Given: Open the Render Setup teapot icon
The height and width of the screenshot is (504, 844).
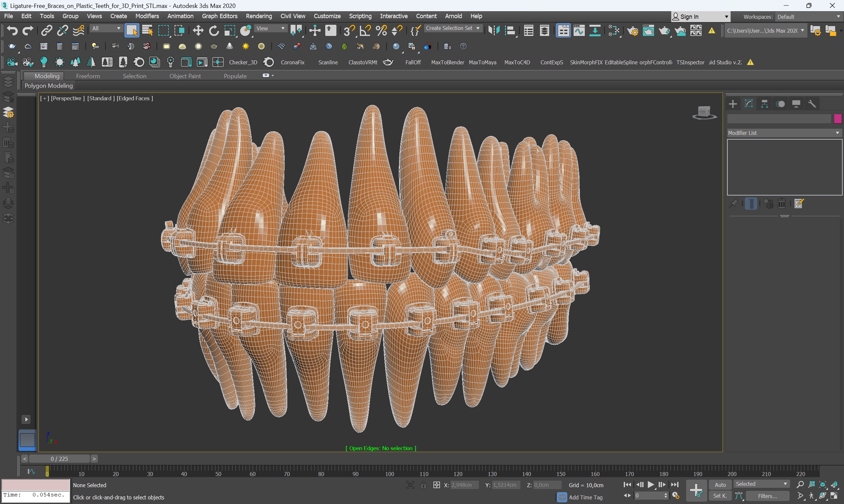Looking at the screenshot, I should pyautogui.click(x=633, y=31).
